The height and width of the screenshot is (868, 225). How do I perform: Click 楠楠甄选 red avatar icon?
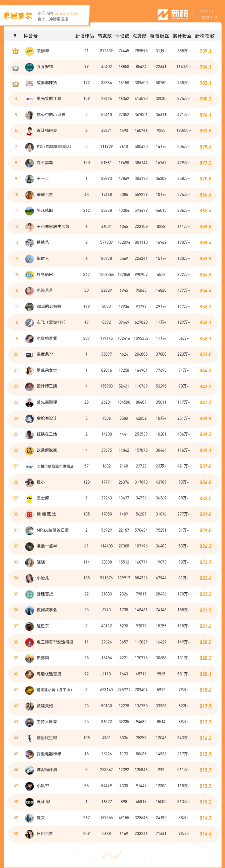tap(30, 514)
